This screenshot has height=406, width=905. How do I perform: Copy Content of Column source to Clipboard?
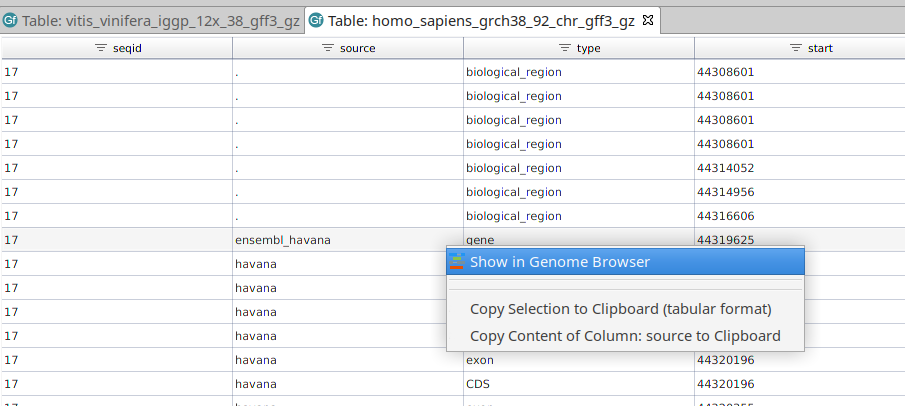click(625, 336)
